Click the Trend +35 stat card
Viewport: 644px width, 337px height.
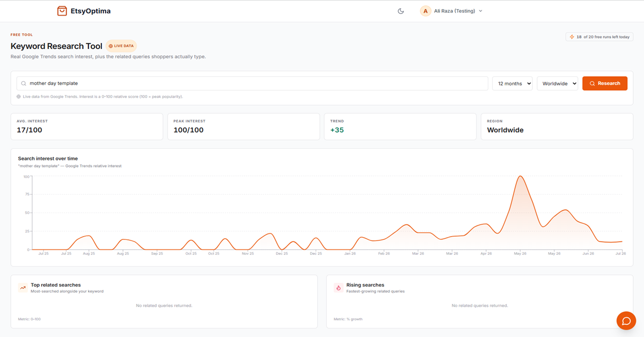coord(400,127)
